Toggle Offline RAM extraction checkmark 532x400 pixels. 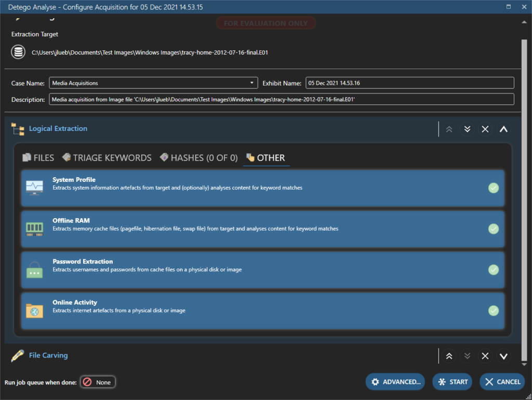point(494,229)
